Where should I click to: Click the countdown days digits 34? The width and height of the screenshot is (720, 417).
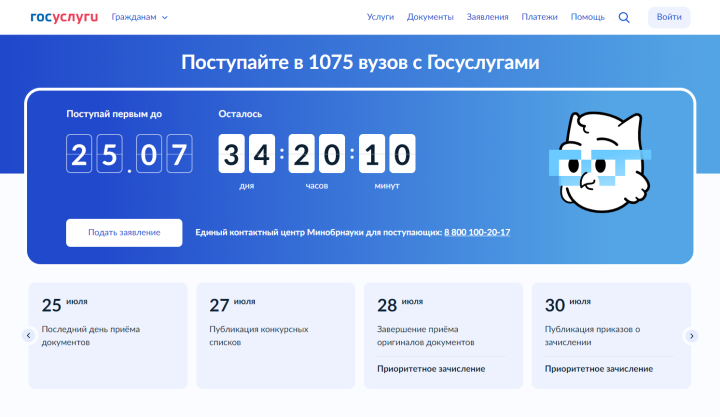(247, 154)
